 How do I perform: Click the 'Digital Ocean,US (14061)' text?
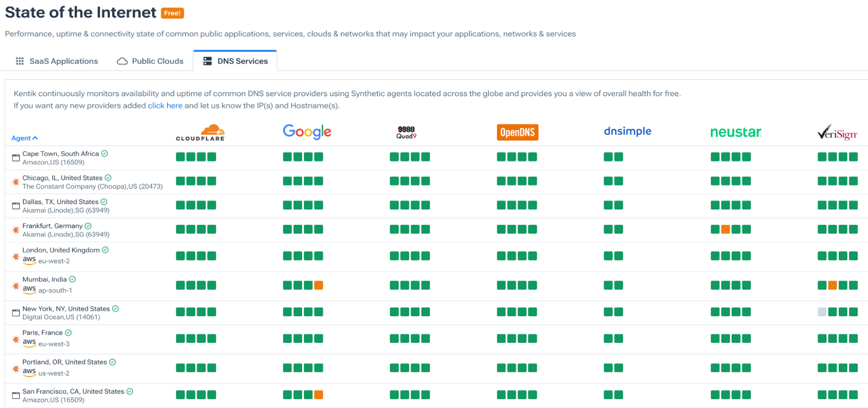click(61, 317)
